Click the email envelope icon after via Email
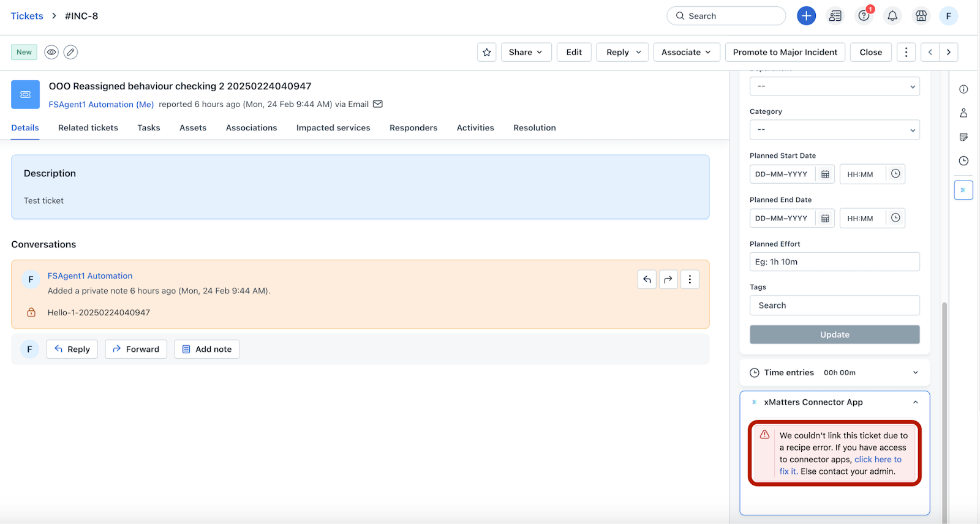 coord(378,104)
